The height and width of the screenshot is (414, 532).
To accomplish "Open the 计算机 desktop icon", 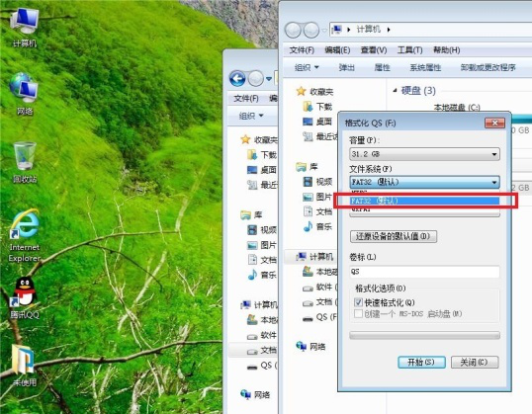I will coord(25,28).
